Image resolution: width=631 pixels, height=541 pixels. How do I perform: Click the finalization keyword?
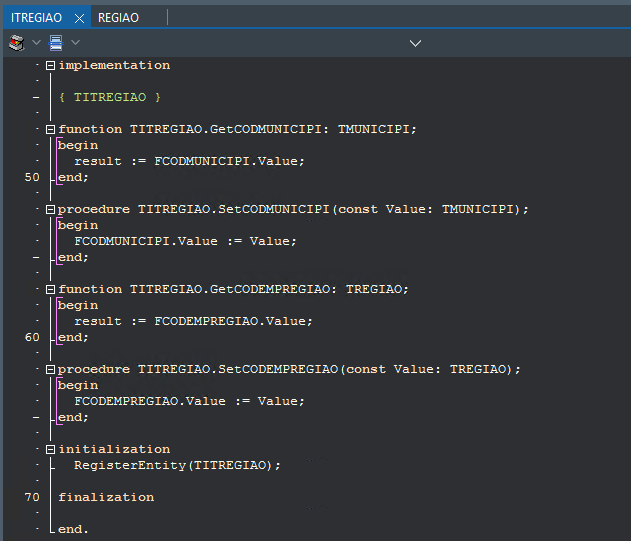tap(106, 497)
